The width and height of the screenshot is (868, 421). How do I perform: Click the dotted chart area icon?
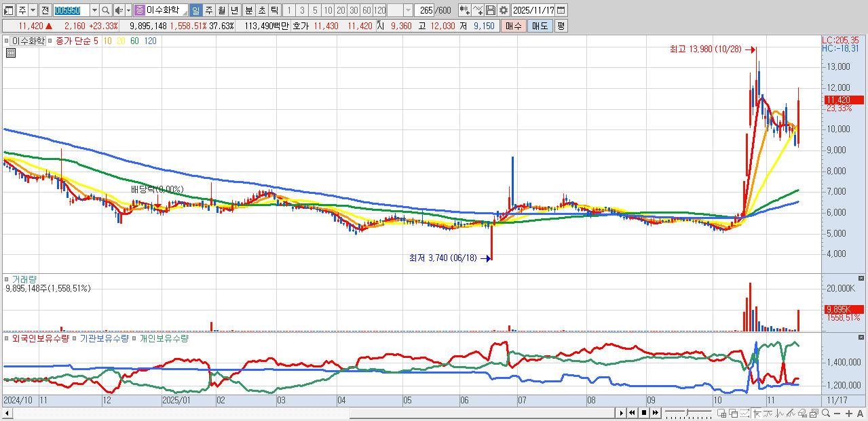(744, 413)
